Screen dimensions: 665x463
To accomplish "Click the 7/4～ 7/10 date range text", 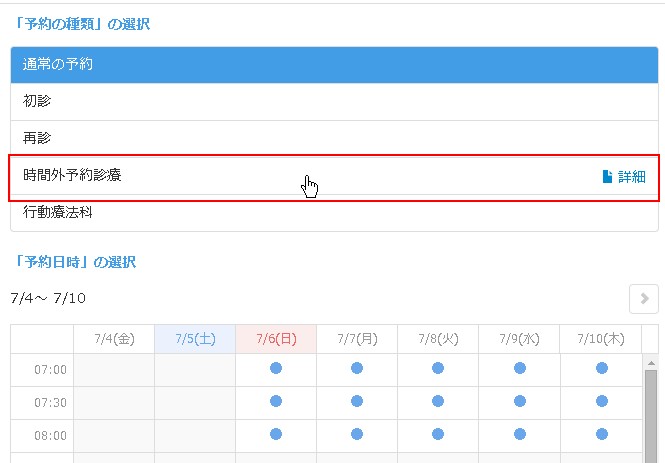I will [48, 298].
